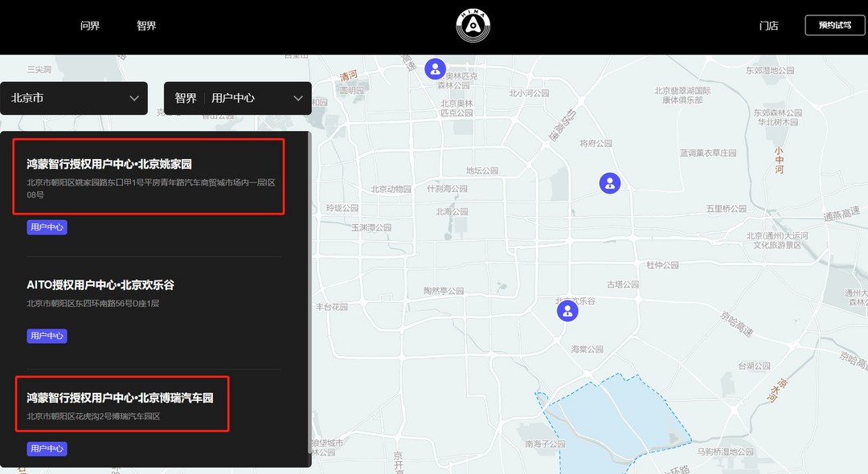The height and width of the screenshot is (474, 868).
Task: Expand the 北京市 city dropdown
Action: pos(74,99)
